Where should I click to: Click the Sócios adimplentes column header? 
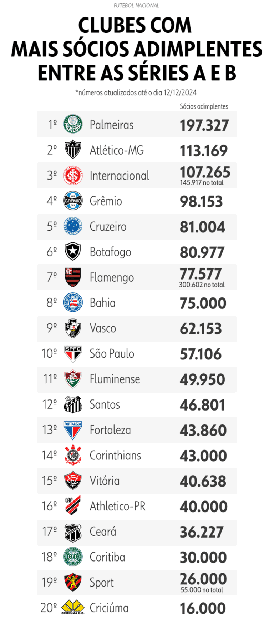[x=204, y=106]
